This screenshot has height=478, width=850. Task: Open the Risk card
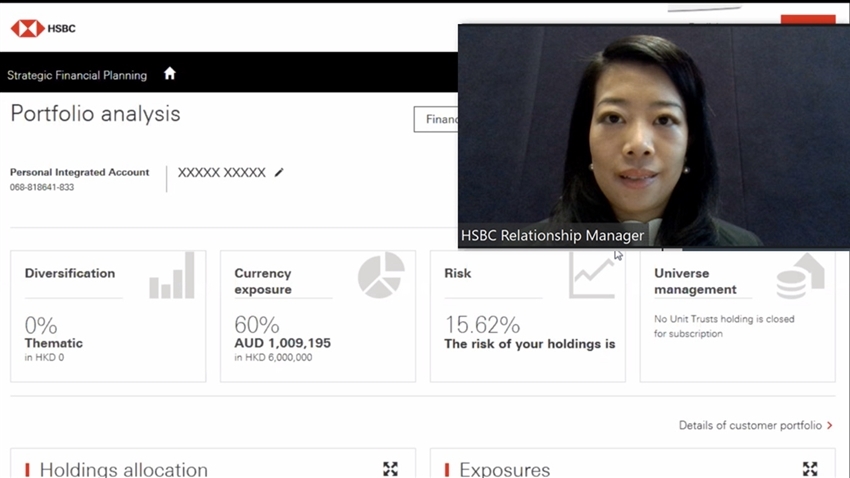pyautogui.click(x=527, y=316)
